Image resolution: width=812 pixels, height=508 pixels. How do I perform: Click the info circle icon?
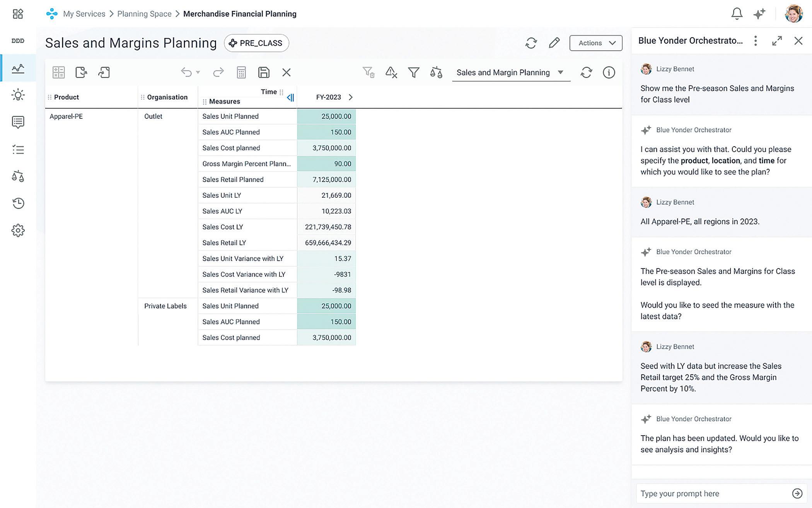point(609,72)
